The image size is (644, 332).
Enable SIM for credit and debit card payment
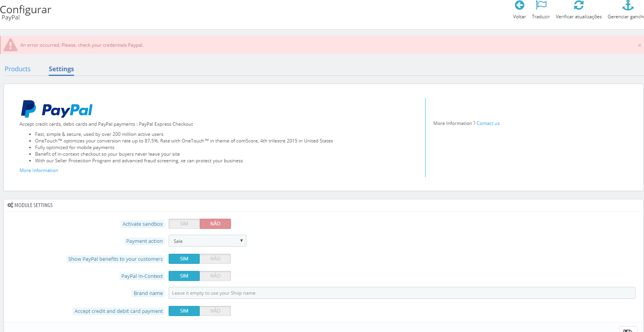[184, 311]
